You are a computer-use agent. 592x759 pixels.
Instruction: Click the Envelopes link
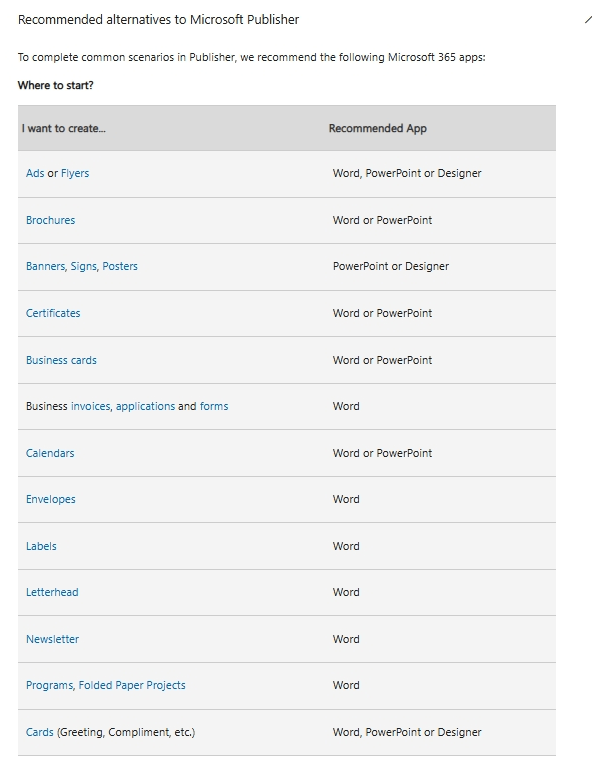click(x=51, y=500)
